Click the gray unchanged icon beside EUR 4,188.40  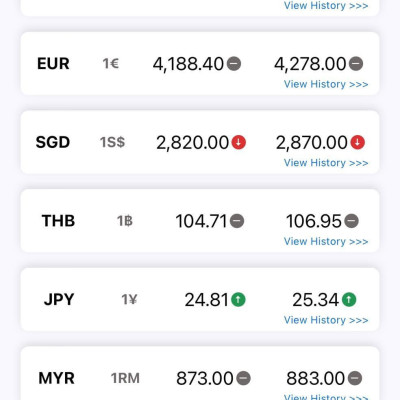coord(234,64)
